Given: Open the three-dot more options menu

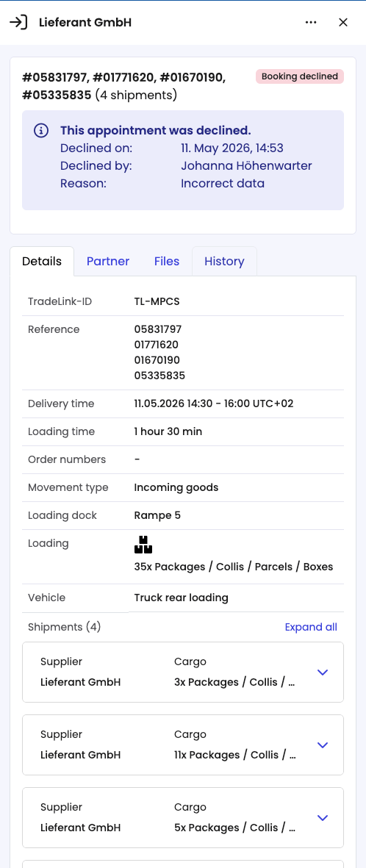Looking at the screenshot, I should tap(311, 22).
